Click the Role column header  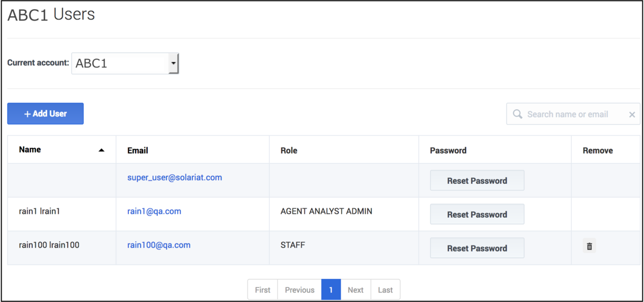coord(289,150)
